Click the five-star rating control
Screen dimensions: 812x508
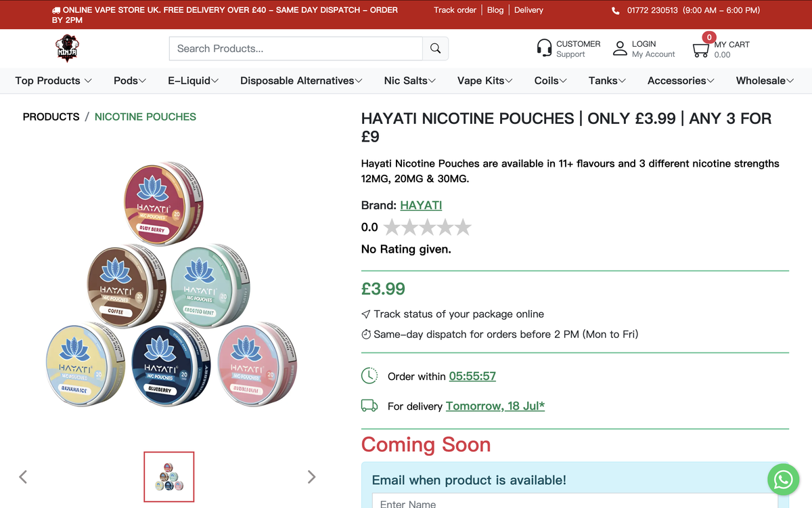click(x=427, y=227)
